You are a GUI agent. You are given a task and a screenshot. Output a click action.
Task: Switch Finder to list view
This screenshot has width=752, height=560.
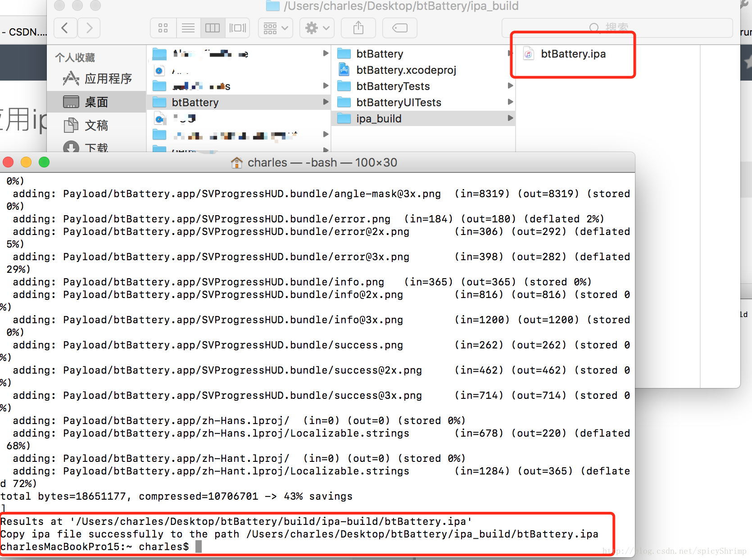[x=188, y=28]
